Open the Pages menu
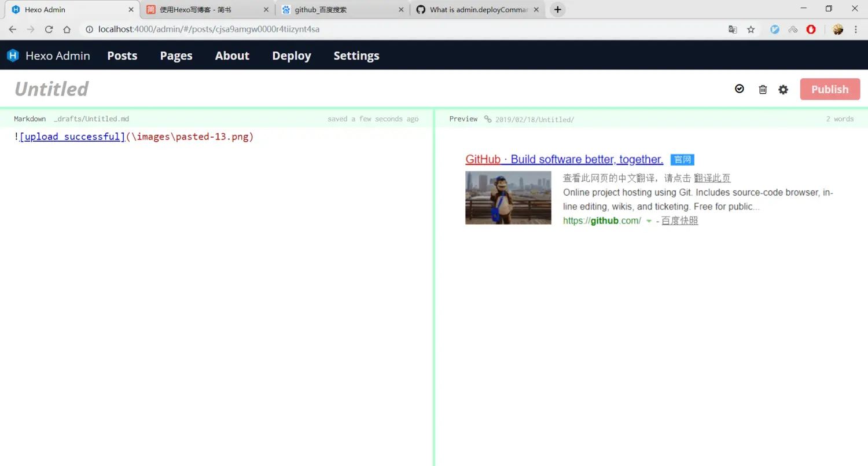868x466 pixels. 176,56
